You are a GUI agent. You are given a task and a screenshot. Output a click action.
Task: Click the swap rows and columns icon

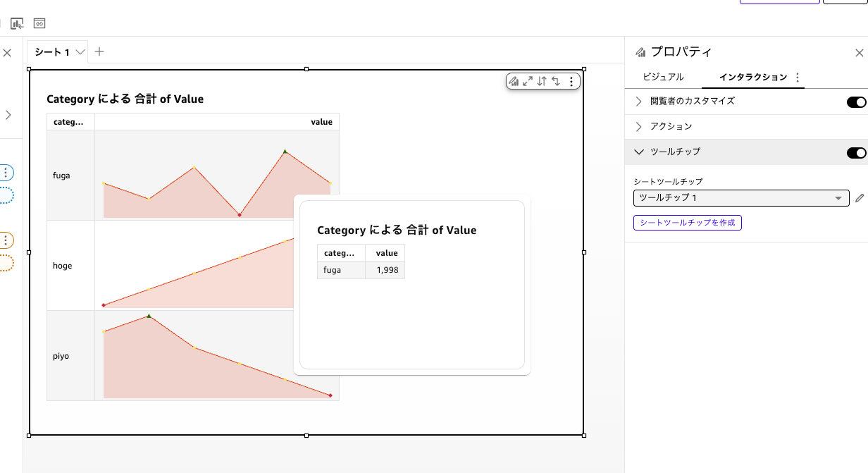(556, 81)
